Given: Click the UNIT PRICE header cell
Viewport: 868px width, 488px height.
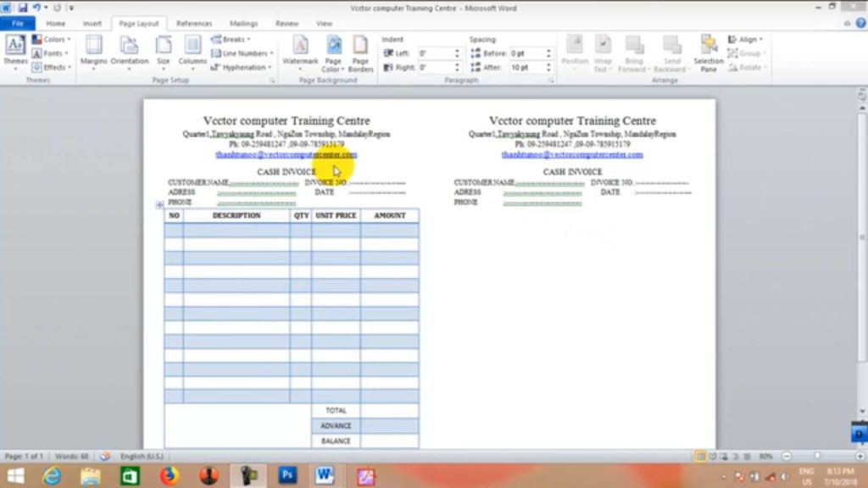Looking at the screenshot, I should (x=336, y=216).
